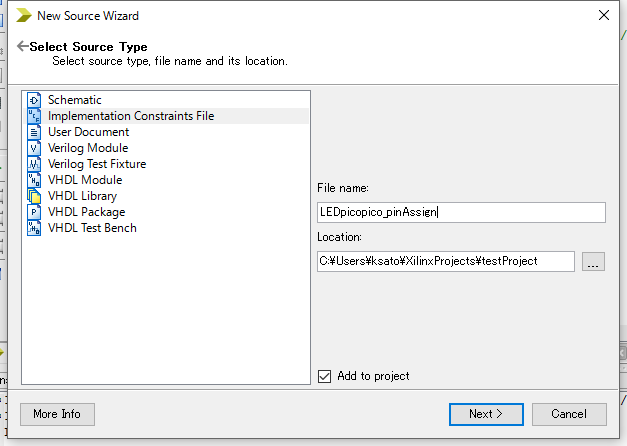Image resolution: width=627 pixels, height=446 pixels.
Task: Open More Info help
Action: click(57, 414)
